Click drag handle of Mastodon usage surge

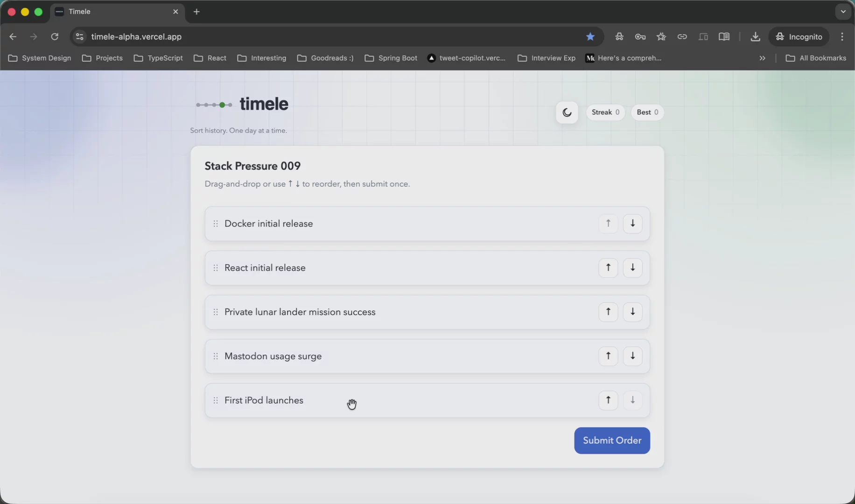coord(216,357)
